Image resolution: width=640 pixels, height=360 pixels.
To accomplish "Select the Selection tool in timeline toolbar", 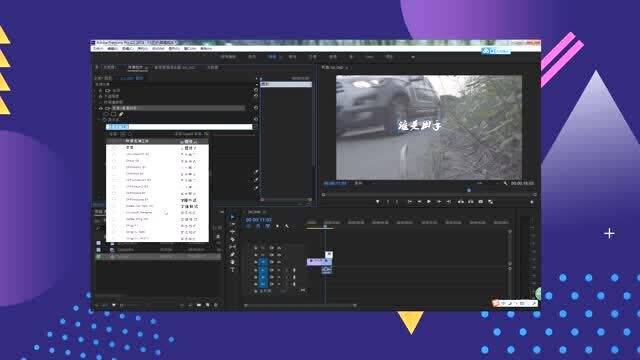I will [x=233, y=217].
